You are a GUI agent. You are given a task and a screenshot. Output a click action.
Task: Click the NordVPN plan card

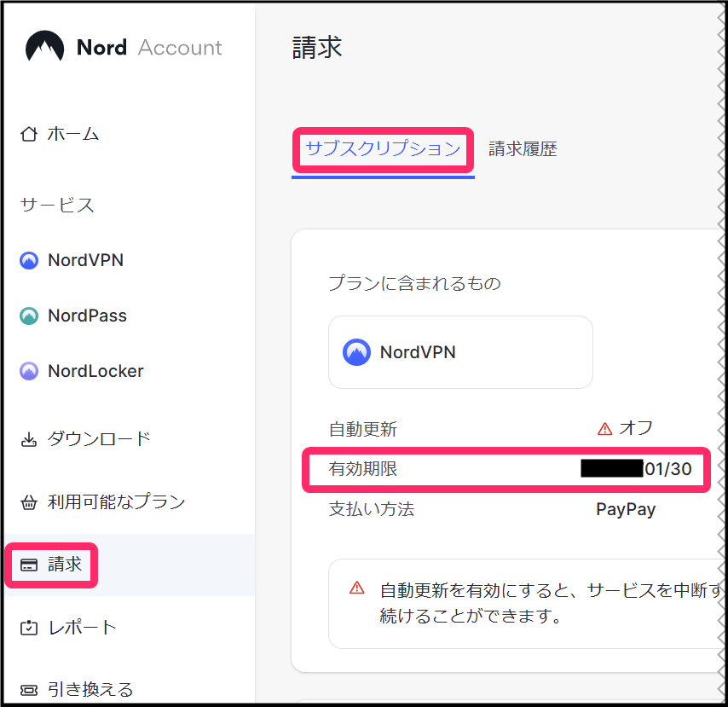[460, 352]
